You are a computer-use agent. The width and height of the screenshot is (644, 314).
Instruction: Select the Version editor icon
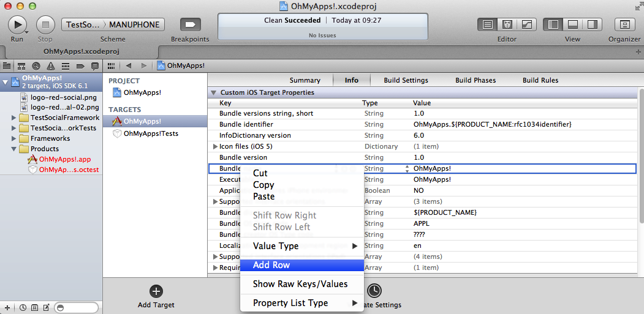click(x=526, y=24)
